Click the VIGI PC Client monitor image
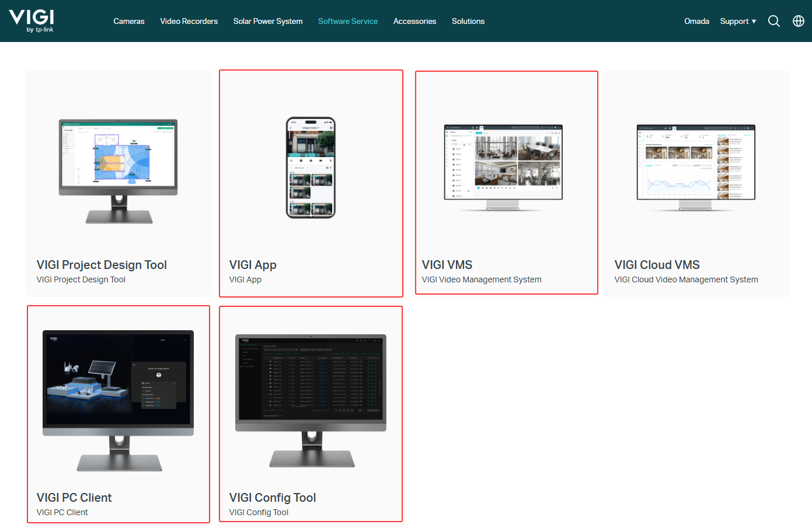This screenshot has height=528, width=812. pos(119,401)
